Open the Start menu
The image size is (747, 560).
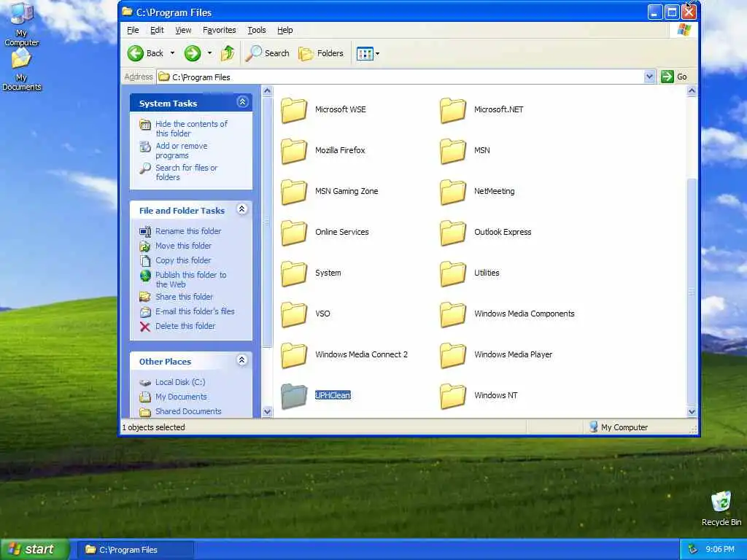coord(34,550)
